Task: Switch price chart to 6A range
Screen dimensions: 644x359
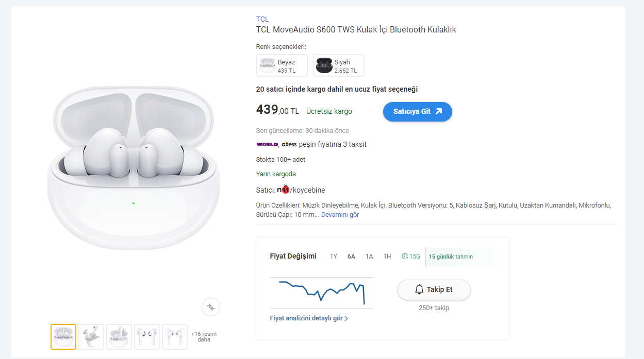Action: [x=351, y=257]
